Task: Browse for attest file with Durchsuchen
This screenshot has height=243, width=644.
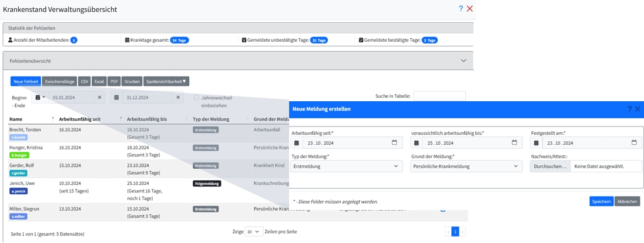Action: [x=550, y=166]
